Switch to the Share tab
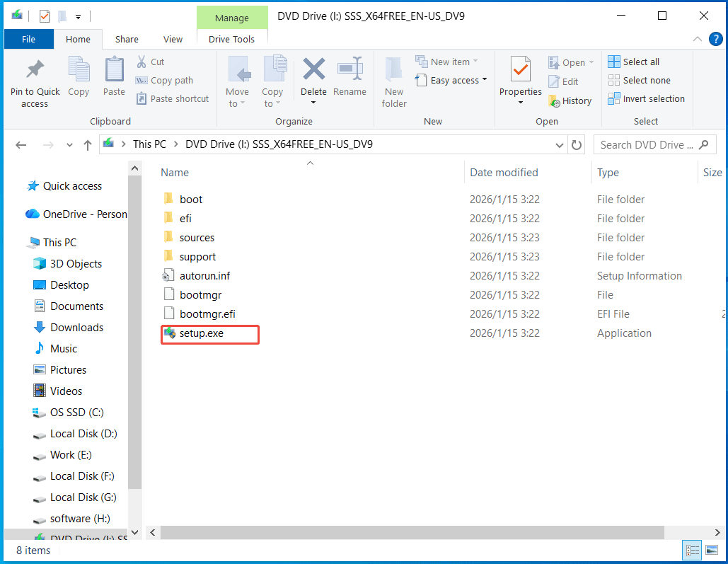 coord(127,39)
